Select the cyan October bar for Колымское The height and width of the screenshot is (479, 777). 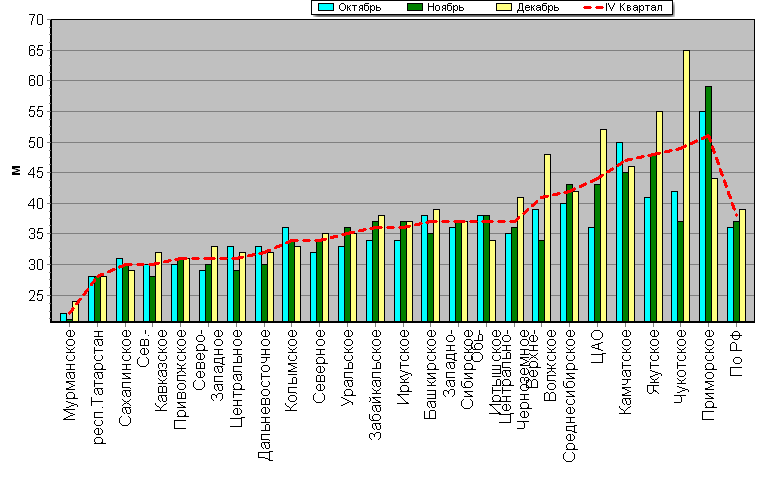coord(285,275)
